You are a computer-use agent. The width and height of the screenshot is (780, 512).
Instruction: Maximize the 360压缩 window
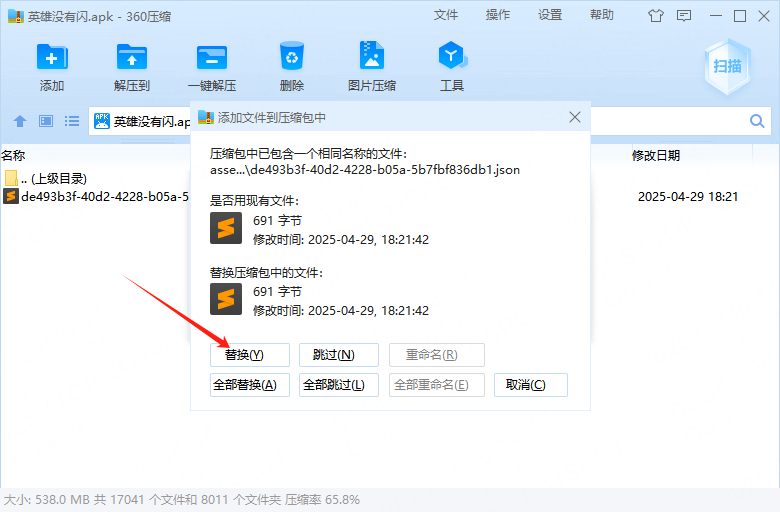coord(740,16)
